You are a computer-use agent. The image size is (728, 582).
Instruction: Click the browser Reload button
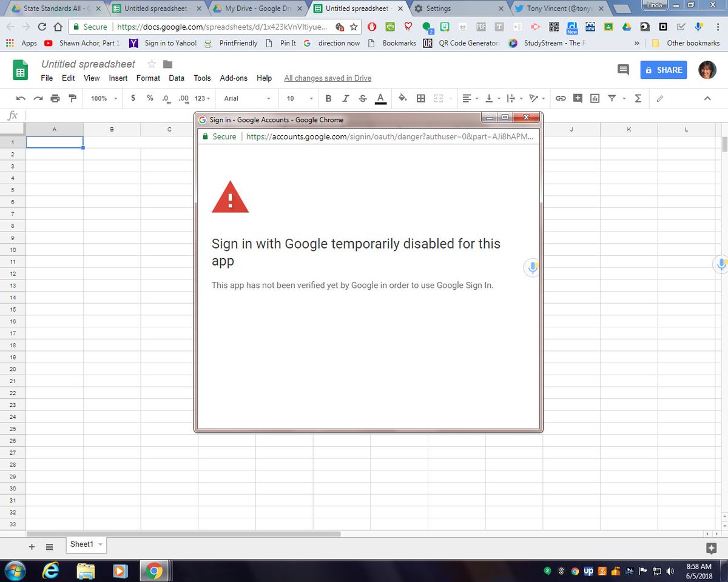pos(42,27)
